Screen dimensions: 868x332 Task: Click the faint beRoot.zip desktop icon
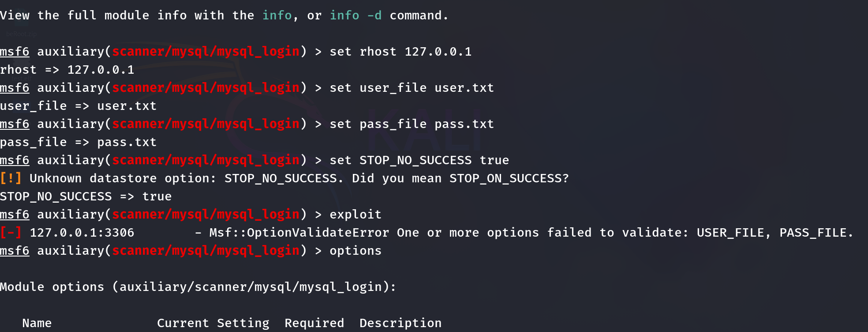coord(21,26)
